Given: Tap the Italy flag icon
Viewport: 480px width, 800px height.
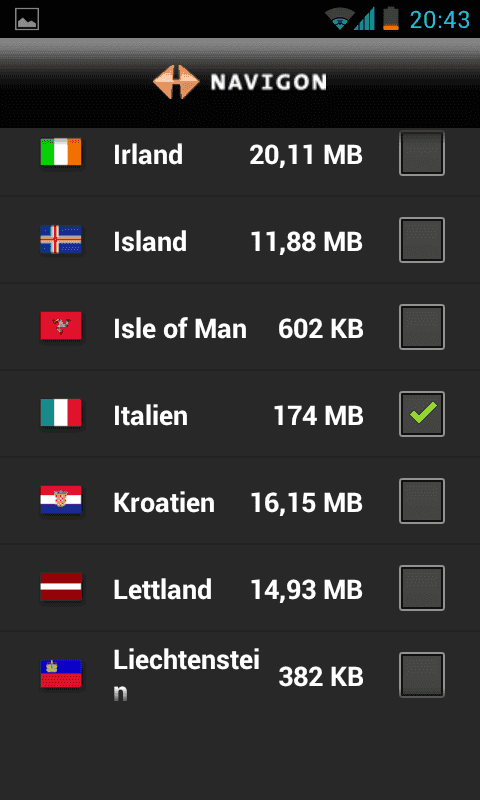Looking at the screenshot, I should (61, 413).
